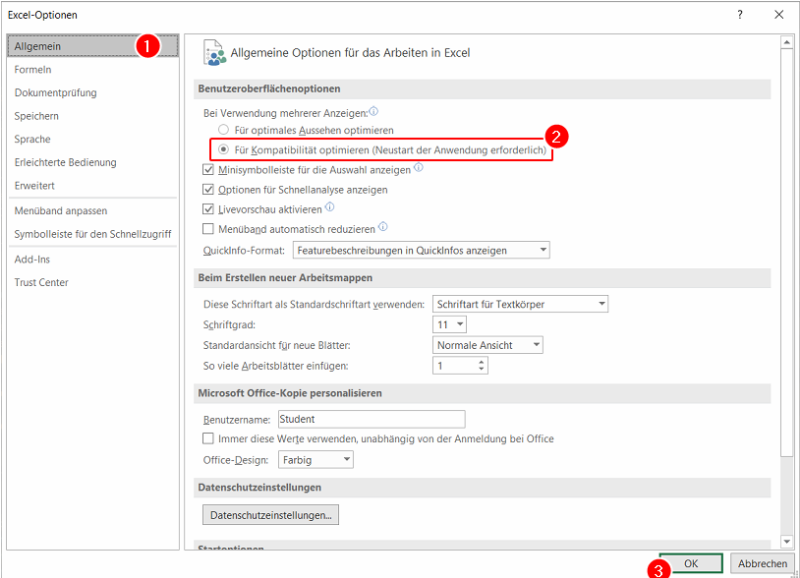Click the 'Standardansicht für neue Blätter:' label
Image resolution: width=800 pixels, height=578 pixels.
[277, 345]
